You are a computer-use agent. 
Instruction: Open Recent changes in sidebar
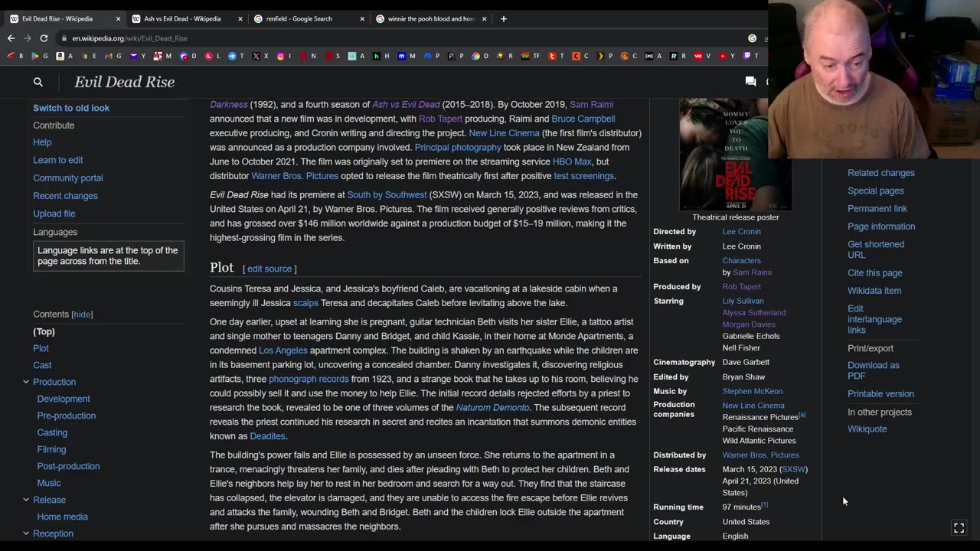pyautogui.click(x=65, y=196)
